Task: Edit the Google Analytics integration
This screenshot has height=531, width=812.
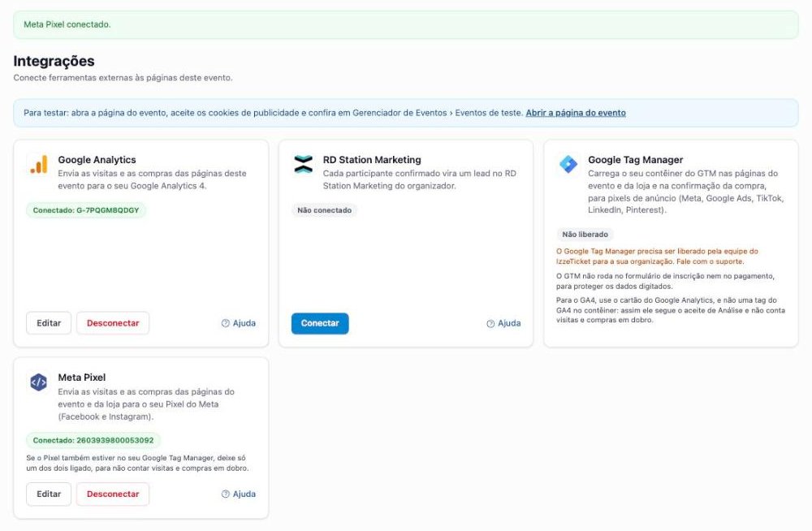Action: [49, 323]
